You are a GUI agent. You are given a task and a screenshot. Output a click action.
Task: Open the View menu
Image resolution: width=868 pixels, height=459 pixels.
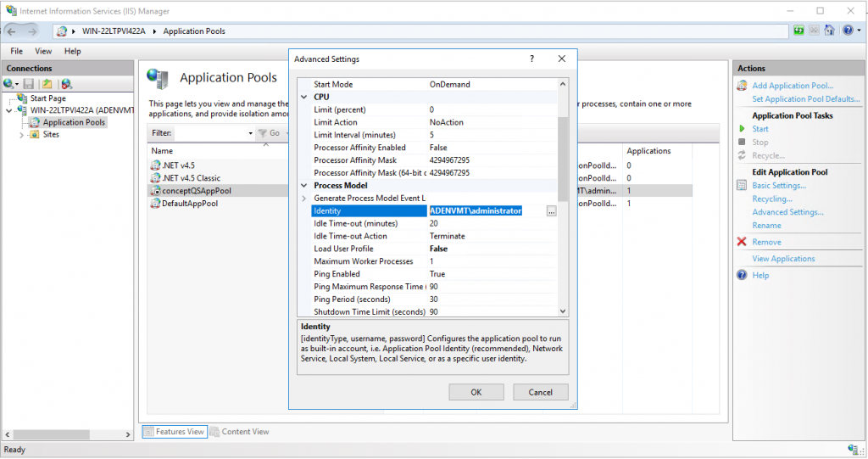tap(43, 51)
